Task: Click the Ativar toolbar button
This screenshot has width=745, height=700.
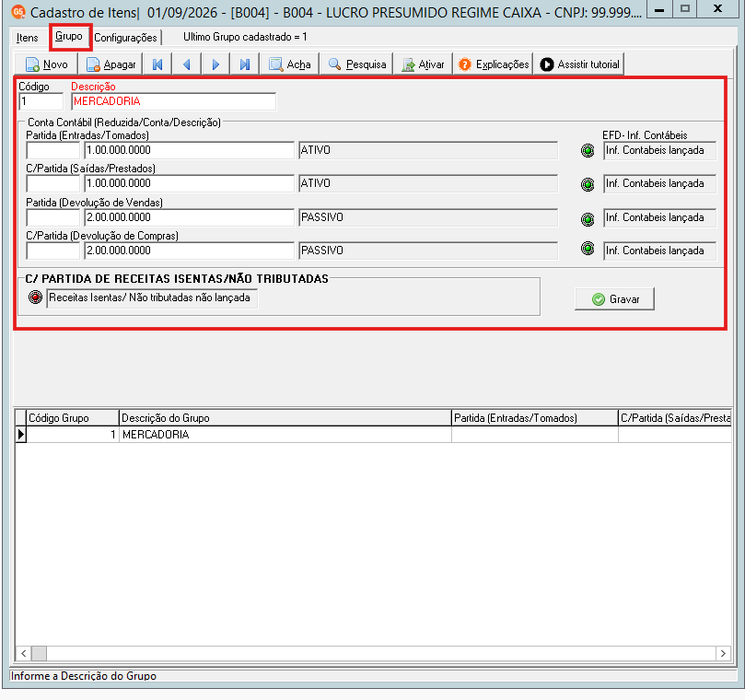Action: [423, 64]
